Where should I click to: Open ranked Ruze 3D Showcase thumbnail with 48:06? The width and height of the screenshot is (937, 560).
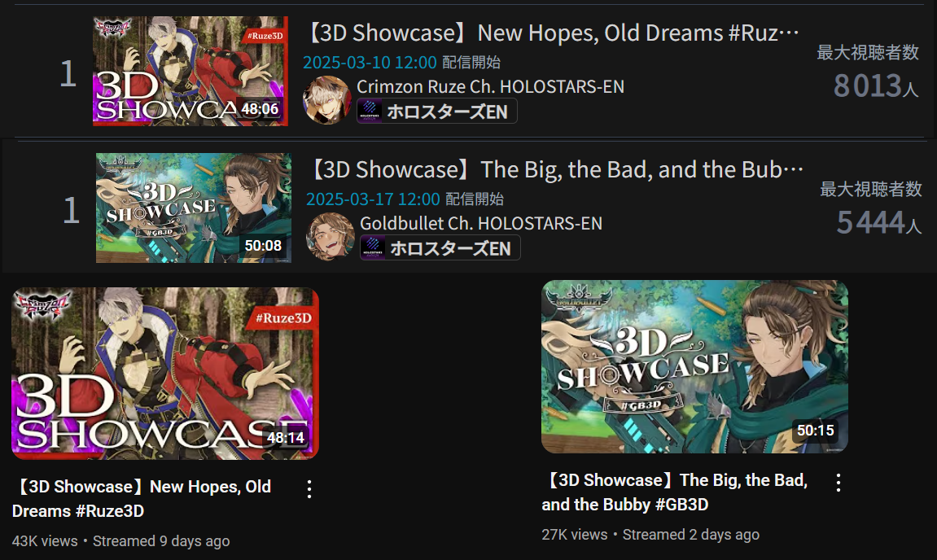point(190,71)
